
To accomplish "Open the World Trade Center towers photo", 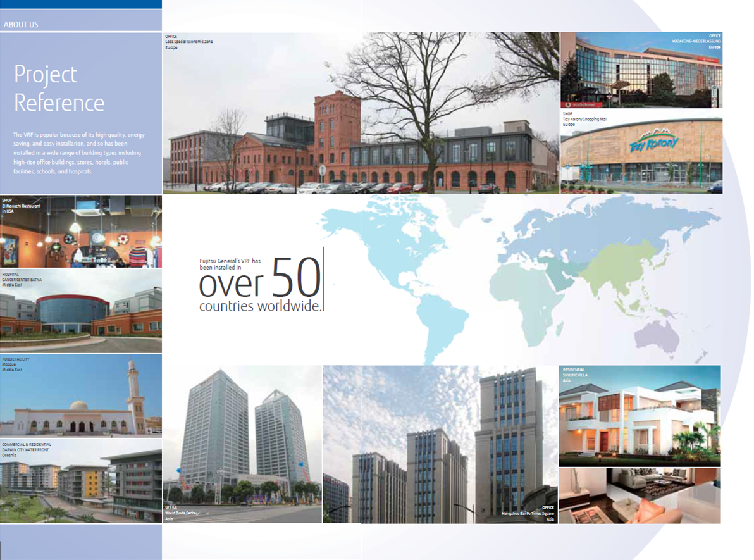I will click(242, 444).
